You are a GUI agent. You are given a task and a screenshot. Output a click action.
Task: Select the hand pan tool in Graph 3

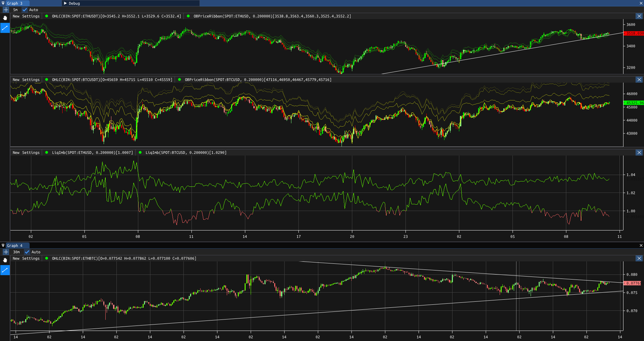tap(5, 17)
